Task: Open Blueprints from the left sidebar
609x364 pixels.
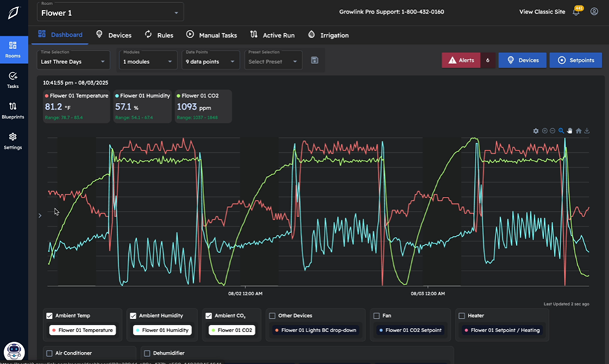Action: (13, 110)
